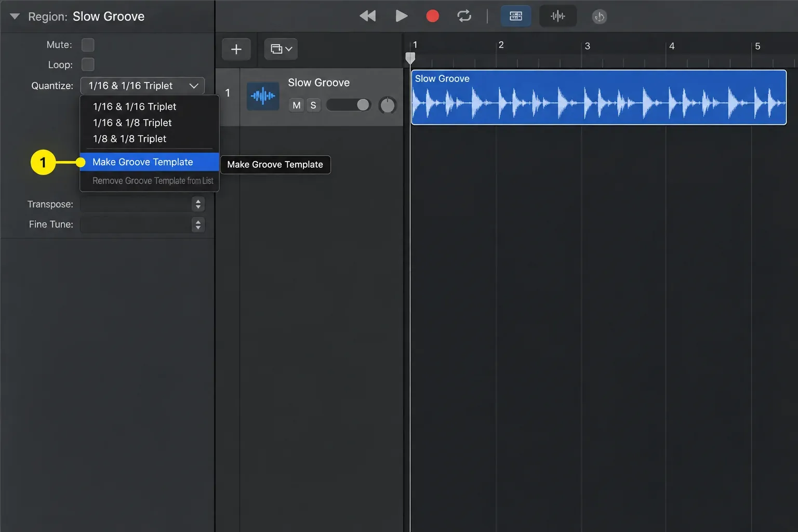Click bar 5 in the ruler
This screenshot has width=798, height=532.
[x=757, y=46]
